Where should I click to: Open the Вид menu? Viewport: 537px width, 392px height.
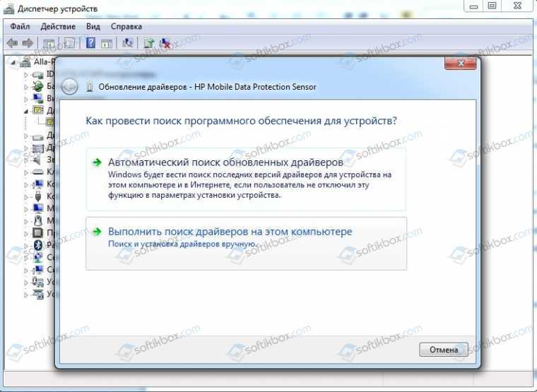(93, 26)
